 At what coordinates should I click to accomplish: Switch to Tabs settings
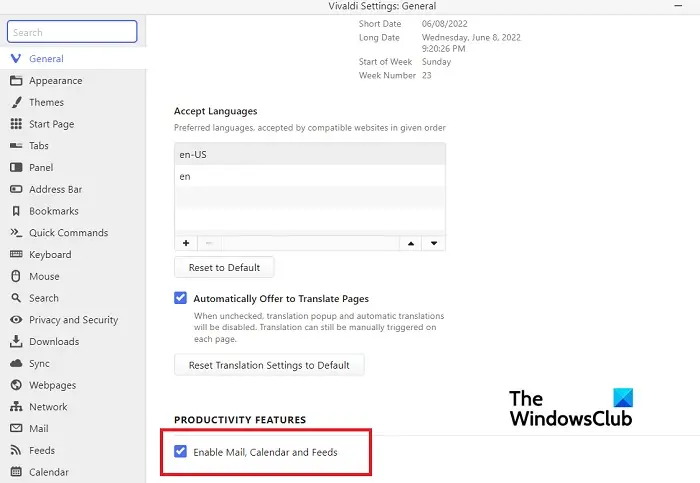pyautogui.click(x=73, y=146)
